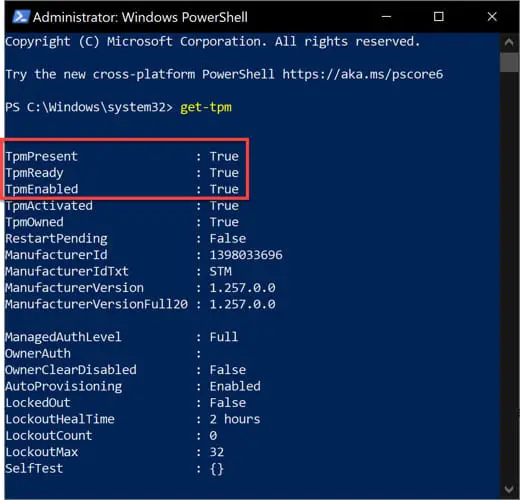Select the 'TpmActivated' property name

pyautogui.click(x=49, y=206)
